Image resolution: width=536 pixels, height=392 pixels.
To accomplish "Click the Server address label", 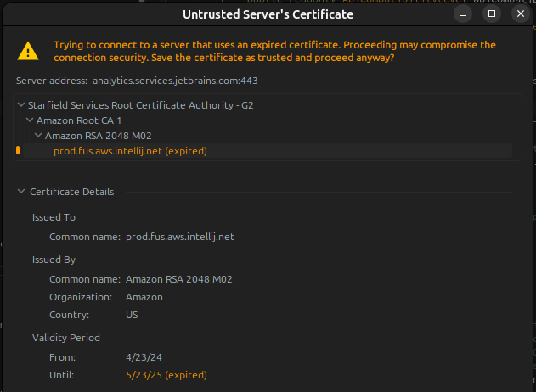I will [x=52, y=81].
